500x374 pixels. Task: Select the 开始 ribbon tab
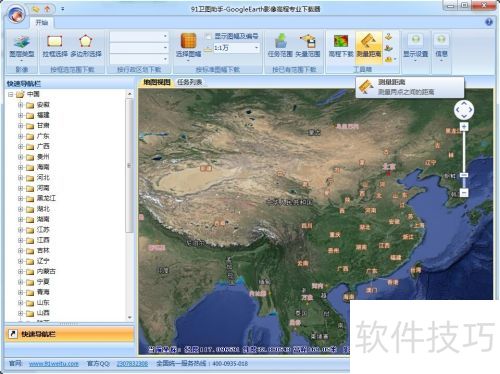point(42,22)
